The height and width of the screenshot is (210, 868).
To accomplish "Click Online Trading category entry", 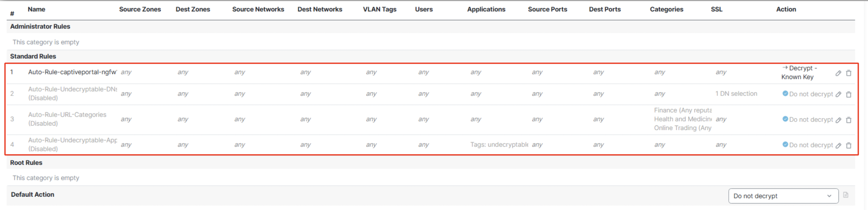I will pos(683,128).
